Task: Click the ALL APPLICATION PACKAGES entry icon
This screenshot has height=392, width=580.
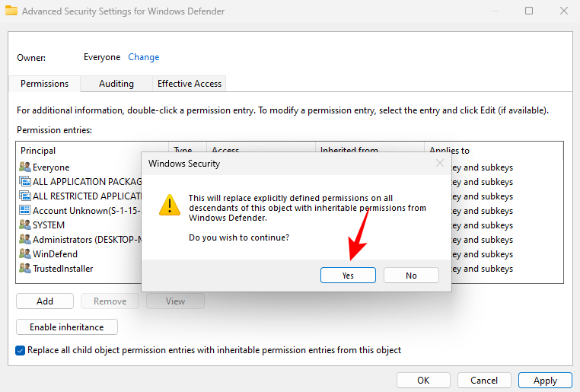Action: click(24, 182)
